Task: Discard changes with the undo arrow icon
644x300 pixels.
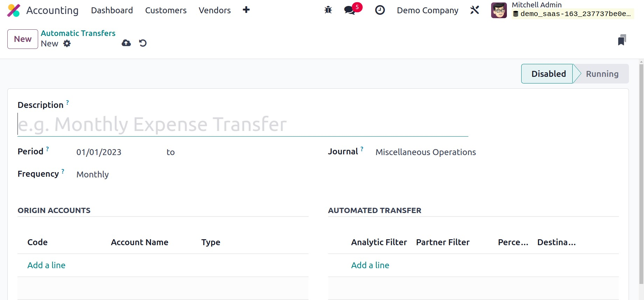Action: 143,43
